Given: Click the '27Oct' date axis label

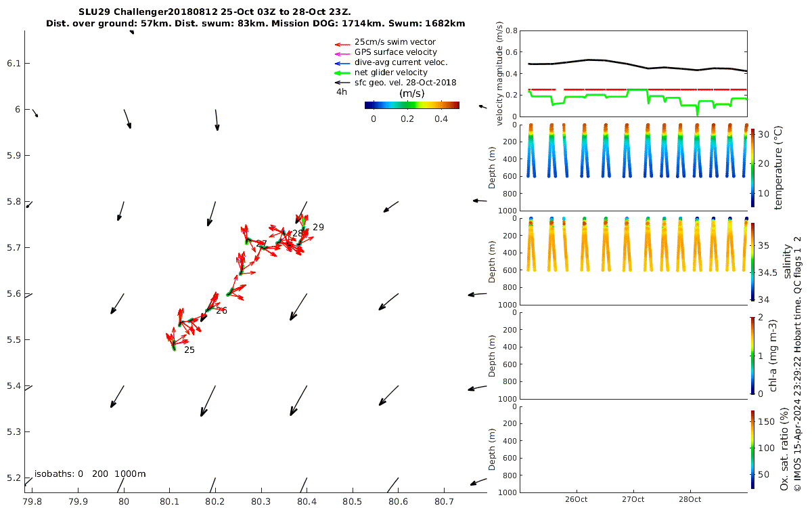Looking at the screenshot, I should (633, 499).
